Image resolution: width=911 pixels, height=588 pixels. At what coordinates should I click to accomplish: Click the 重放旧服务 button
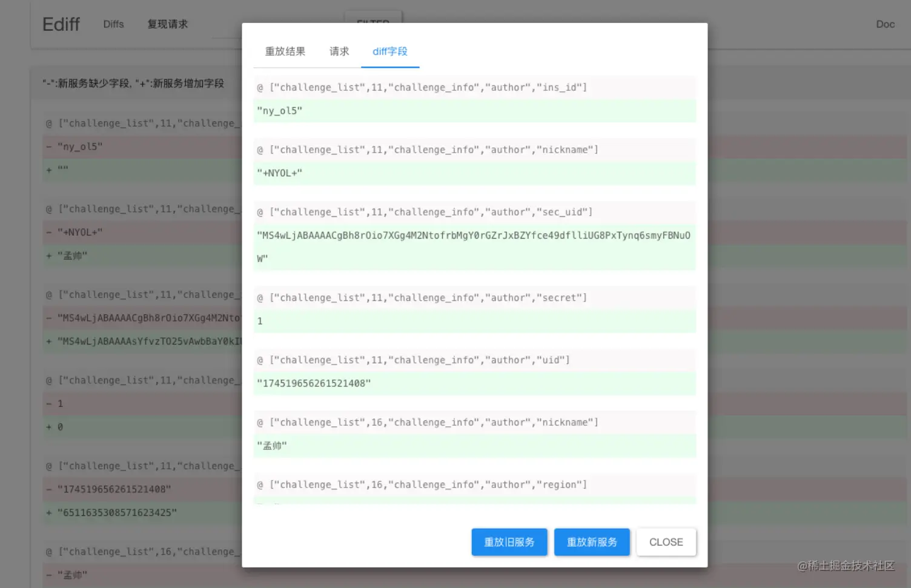point(509,542)
